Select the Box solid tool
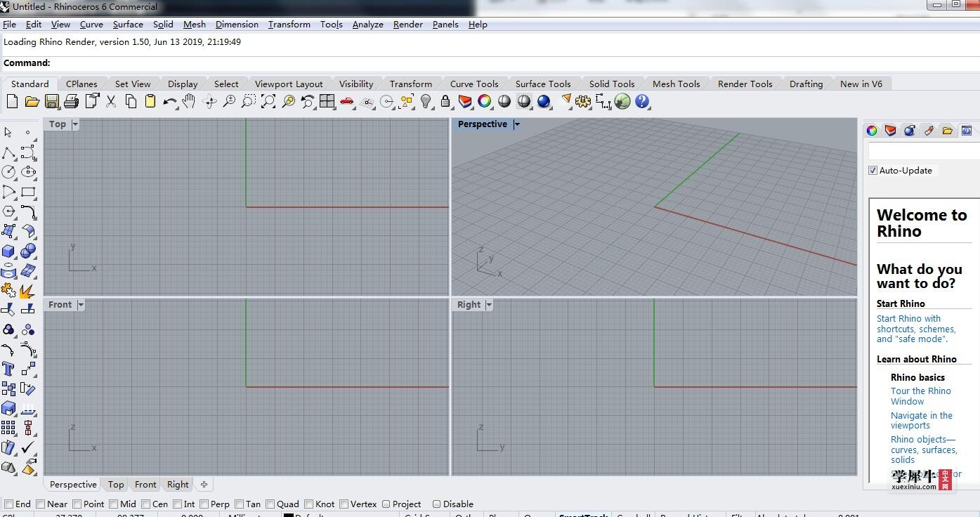The height and width of the screenshot is (517, 980). (x=8, y=251)
